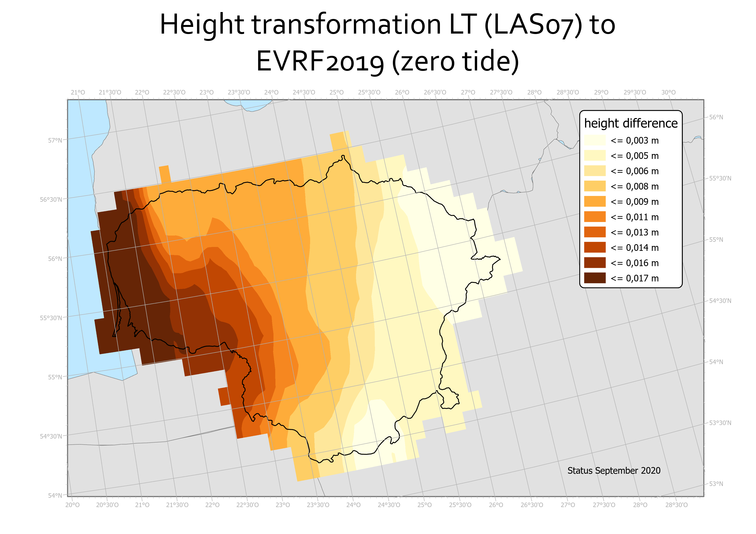Click the 57°N latitude label
756x534 pixels.
(55, 140)
